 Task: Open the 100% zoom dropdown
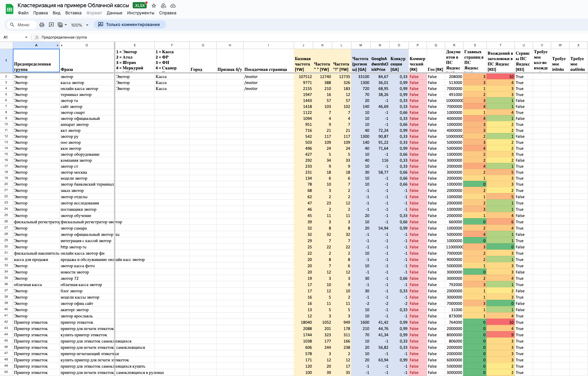pos(79,25)
